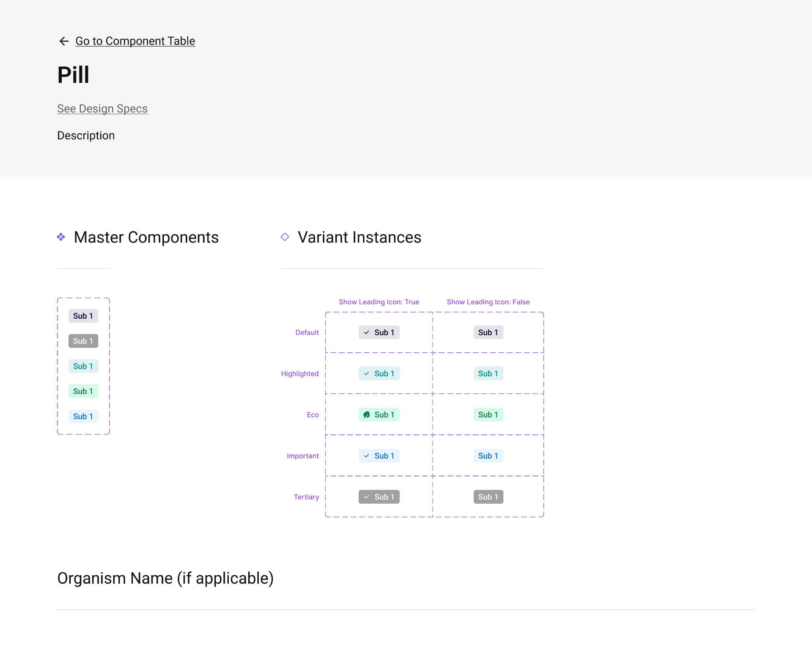
Task: Select the teal master Sub 1 pill
Action: click(83, 366)
